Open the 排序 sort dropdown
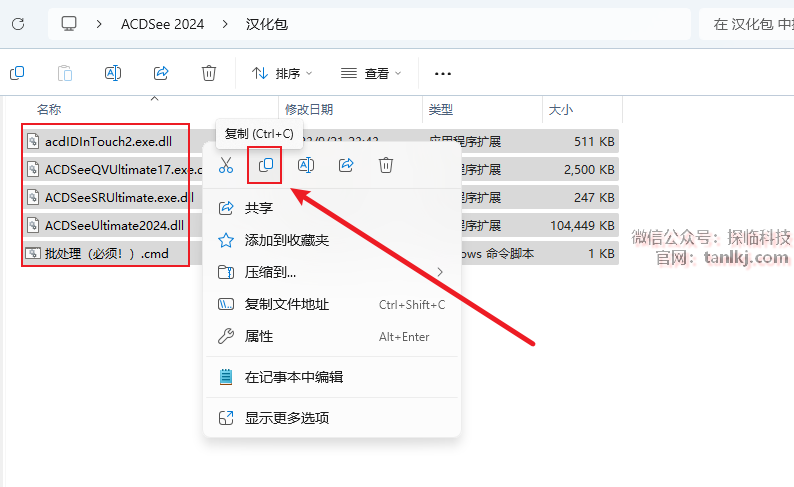794x487 pixels. [282, 73]
